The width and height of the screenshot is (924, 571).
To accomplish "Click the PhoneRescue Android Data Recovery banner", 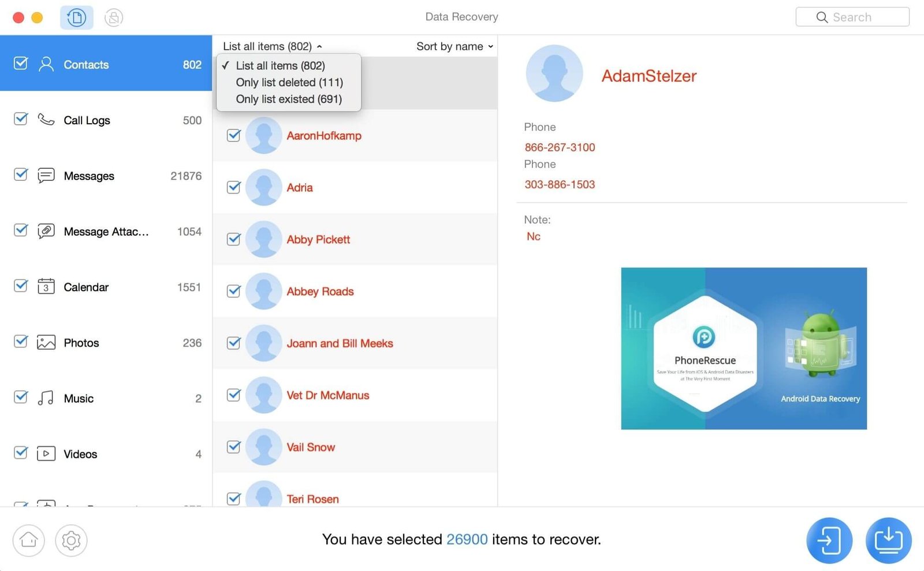I will pos(744,348).
